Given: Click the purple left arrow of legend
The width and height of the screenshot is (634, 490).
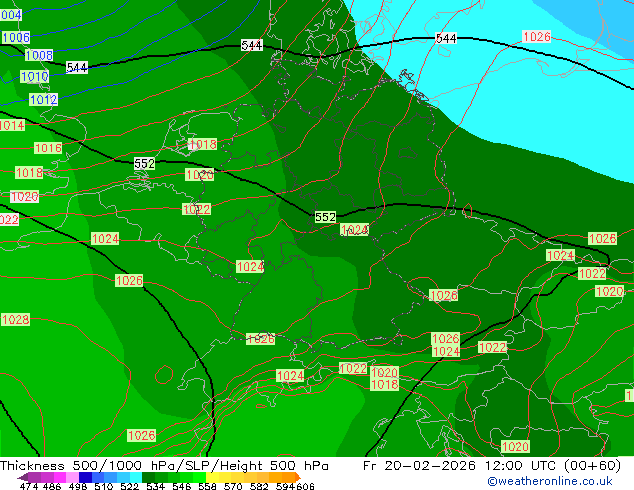Looking at the screenshot, I should 23,477.
